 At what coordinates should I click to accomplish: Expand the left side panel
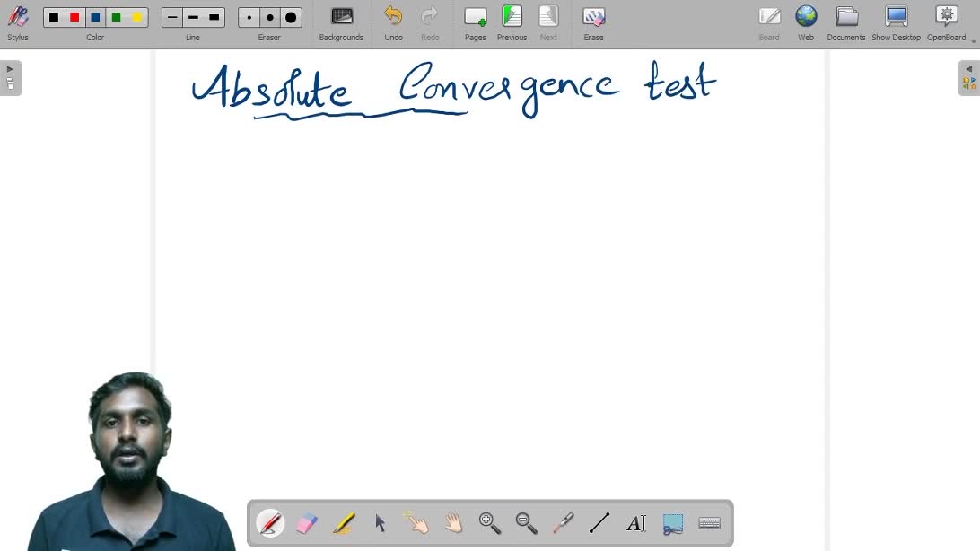click(x=10, y=77)
